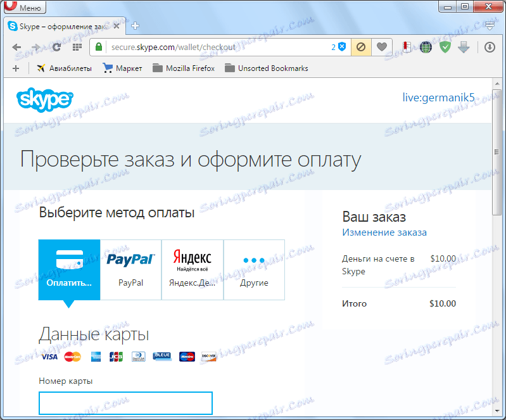Click the grey download arrow extension
The image size is (506, 420).
(464, 47)
